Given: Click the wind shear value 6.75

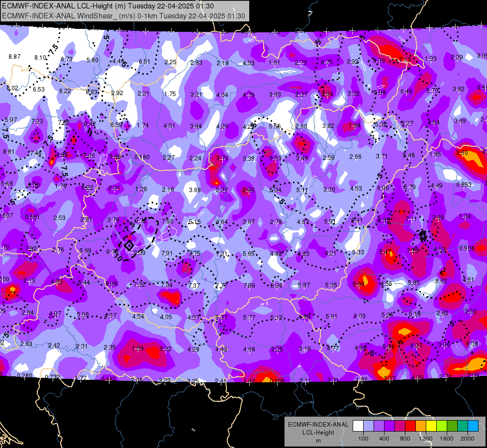Looking at the screenshot, I should coord(327,62).
